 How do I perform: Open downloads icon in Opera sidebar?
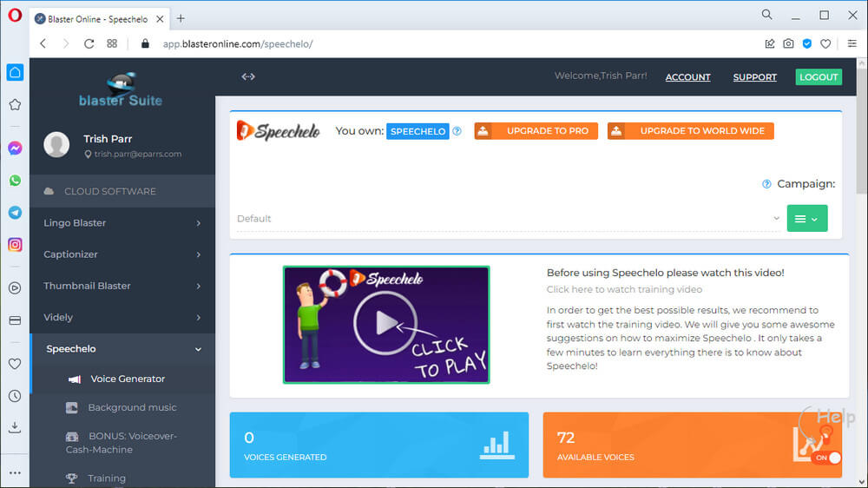(x=15, y=427)
